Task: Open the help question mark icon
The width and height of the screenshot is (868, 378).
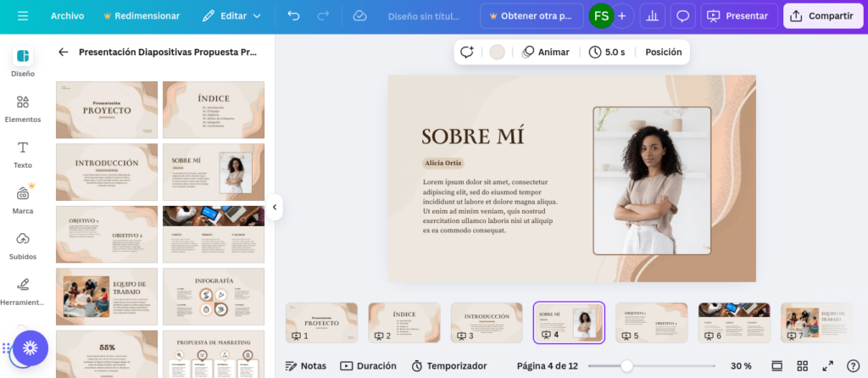Action: coord(853,366)
